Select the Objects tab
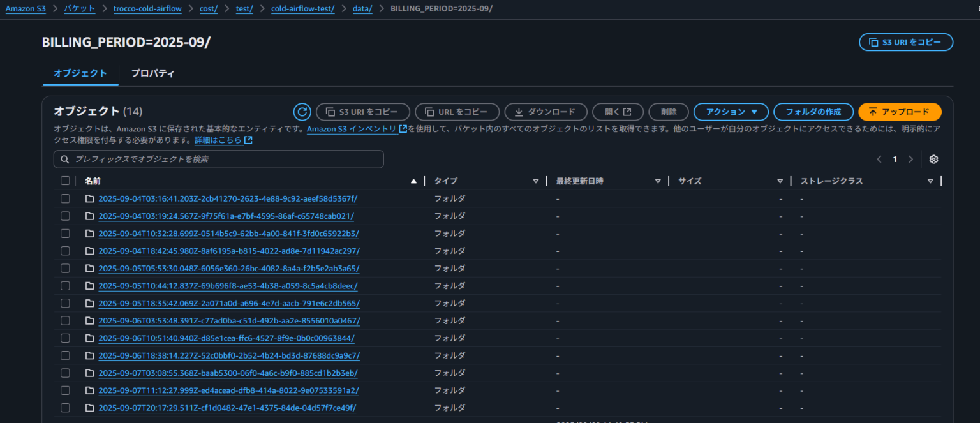 (80, 73)
